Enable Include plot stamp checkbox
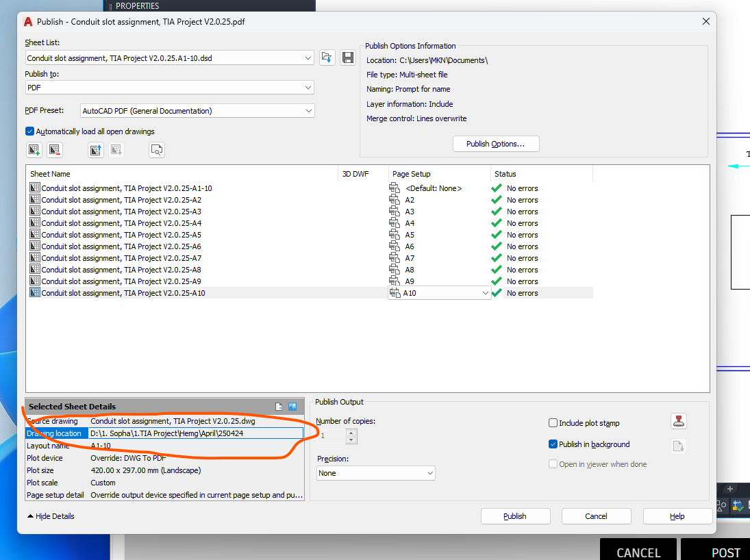The height and width of the screenshot is (560, 750). [553, 423]
